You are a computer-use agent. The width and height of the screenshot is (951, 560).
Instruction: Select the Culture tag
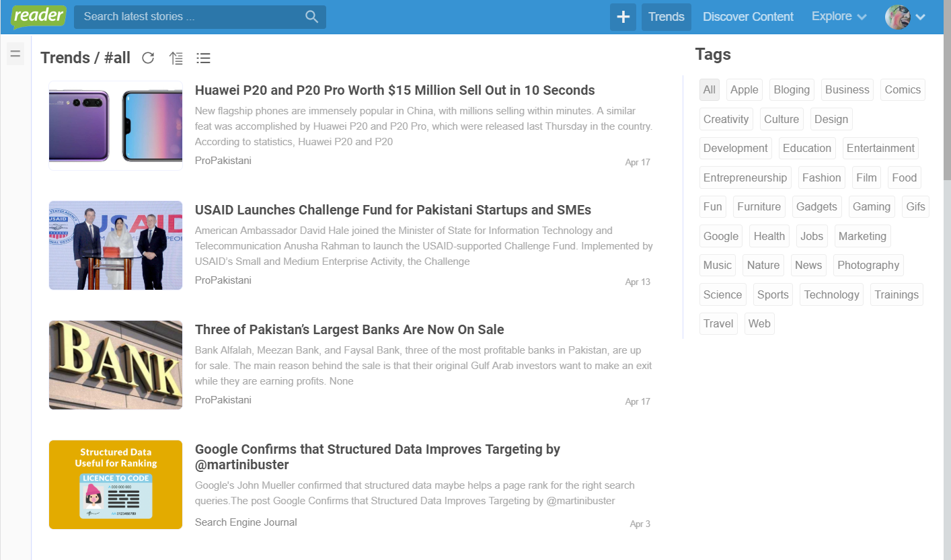(x=782, y=119)
